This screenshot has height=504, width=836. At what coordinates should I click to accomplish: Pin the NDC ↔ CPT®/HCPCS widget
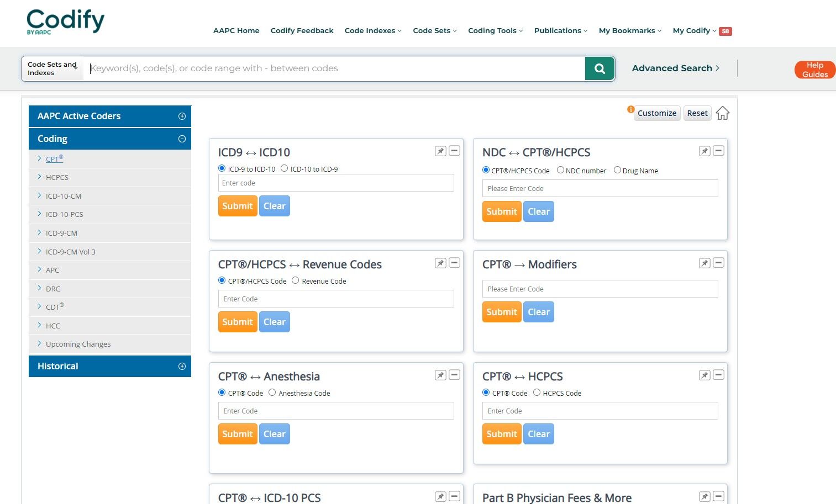(x=704, y=151)
